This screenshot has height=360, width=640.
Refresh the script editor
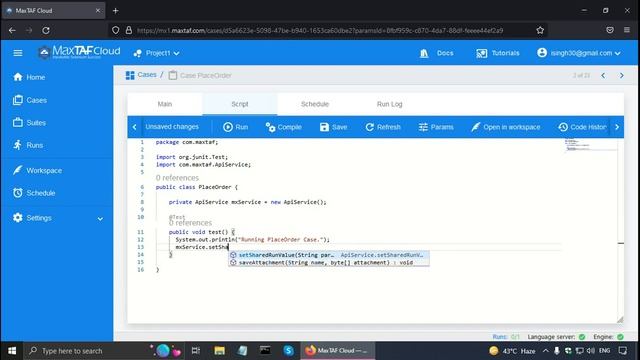point(383,127)
